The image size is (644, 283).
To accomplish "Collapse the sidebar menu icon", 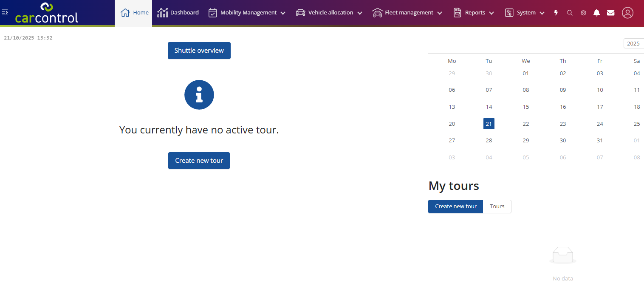I will click(x=5, y=13).
